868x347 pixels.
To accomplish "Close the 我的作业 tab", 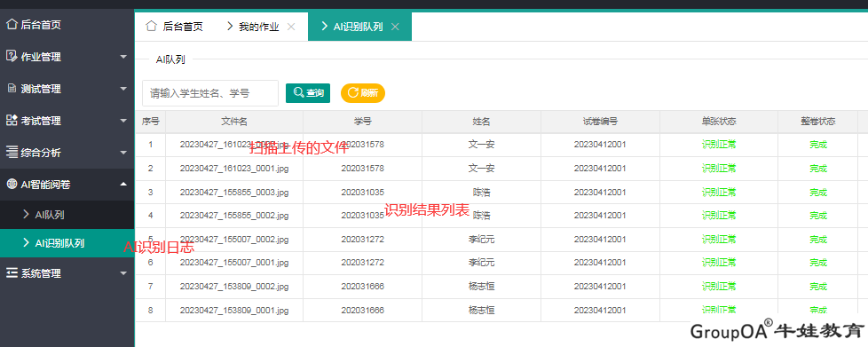I will point(291,27).
